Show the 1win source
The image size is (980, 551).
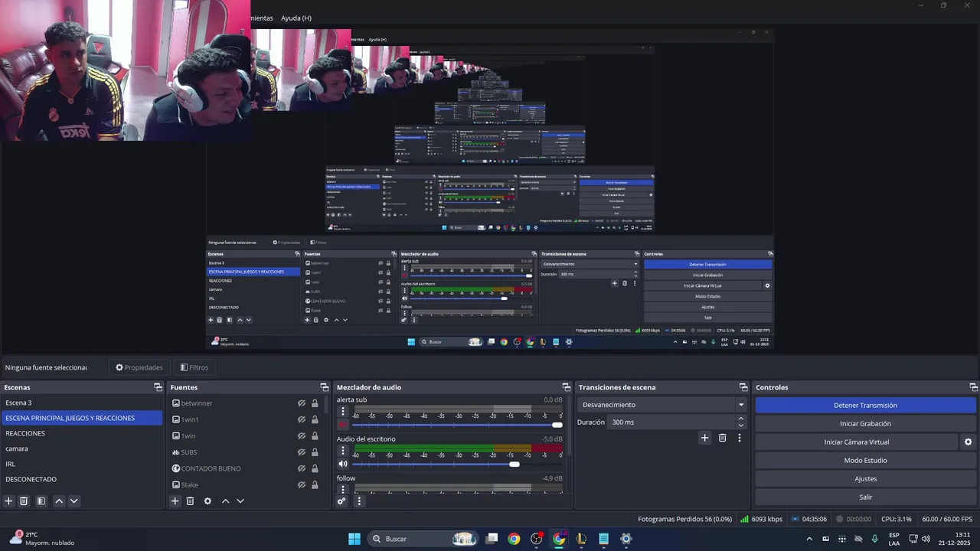(x=302, y=435)
